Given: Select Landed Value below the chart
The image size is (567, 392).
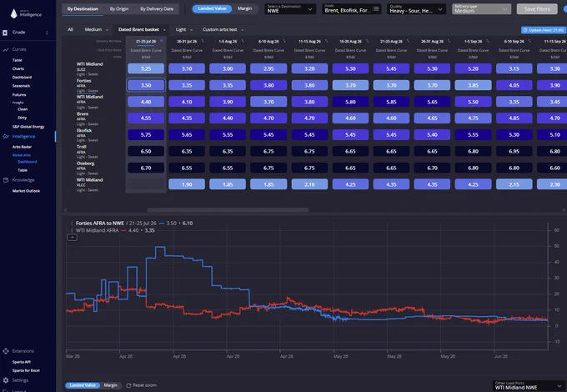Looking at the screenshot, I should pyautogui.click(x=83, y=385).
